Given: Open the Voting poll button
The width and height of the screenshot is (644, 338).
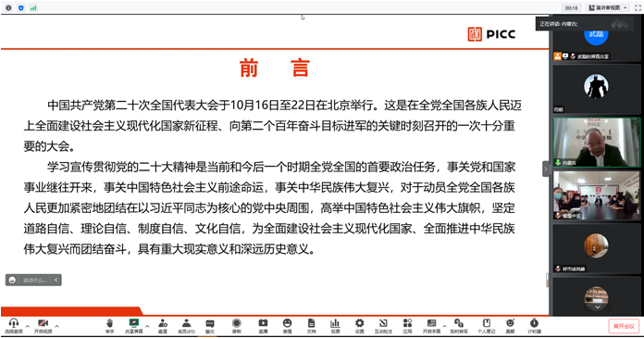Looking at the screenshot, I should coord(335,326).
